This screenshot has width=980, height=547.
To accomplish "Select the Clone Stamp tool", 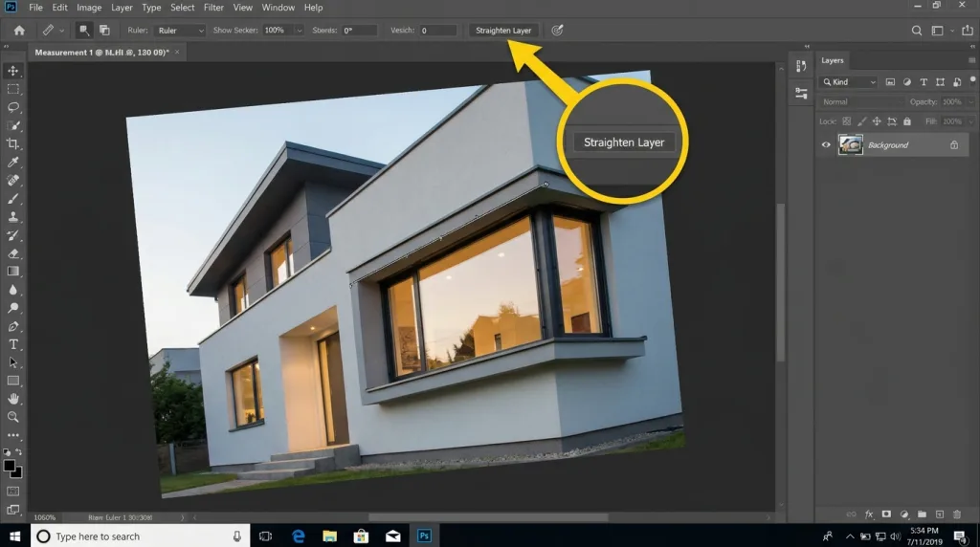I will [13, 217].
